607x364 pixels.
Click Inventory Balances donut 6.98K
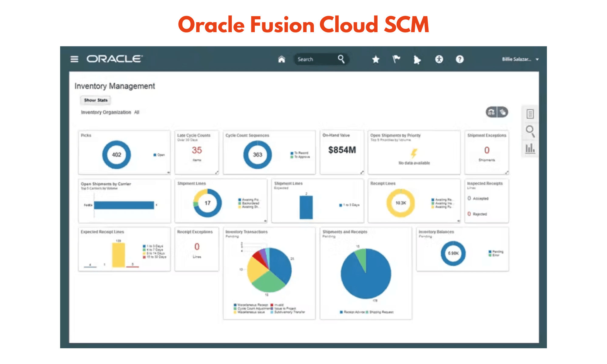pos(453,253)
